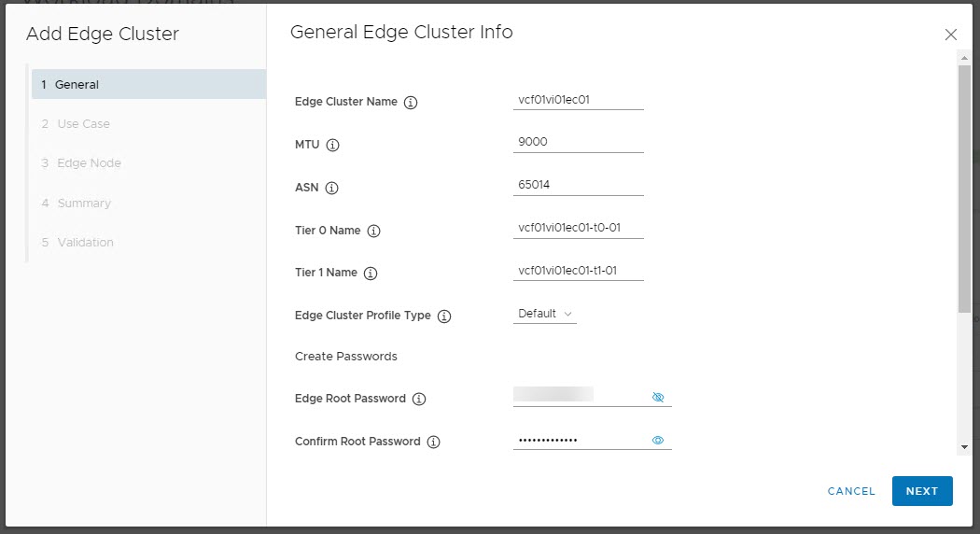
Task: Click Edge Root Password info icon
Action: [x=419, y=400]
